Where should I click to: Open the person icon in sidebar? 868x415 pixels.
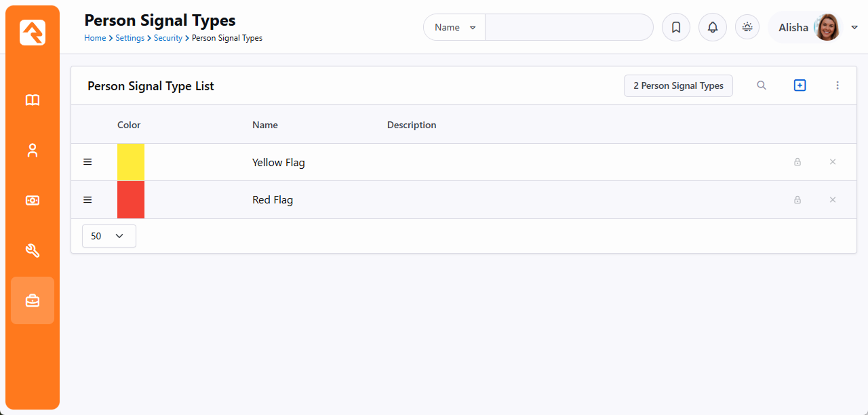[33, 151]
